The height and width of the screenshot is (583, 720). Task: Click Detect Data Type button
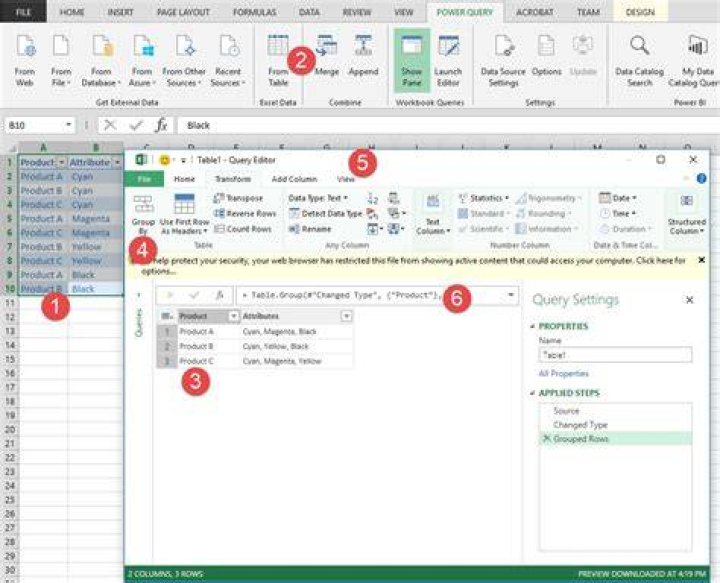[x=326, y=213]
